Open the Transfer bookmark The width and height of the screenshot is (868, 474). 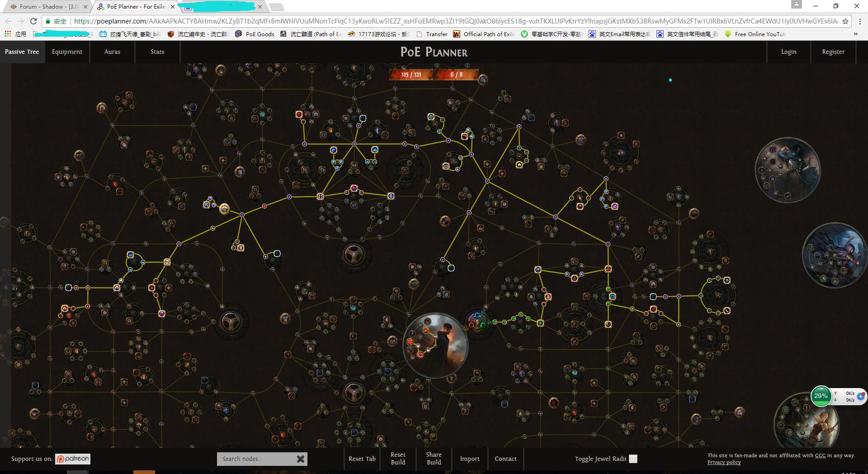pos(431,34)
